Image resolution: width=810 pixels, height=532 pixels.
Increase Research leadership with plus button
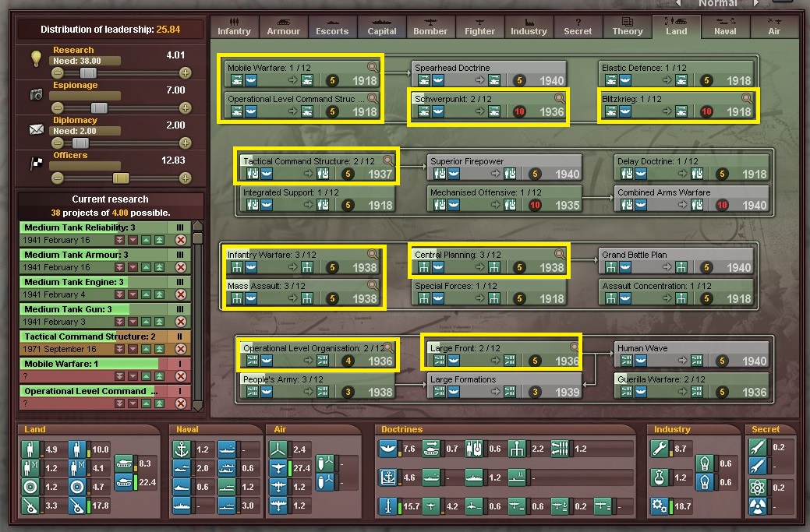click(185, 72)
